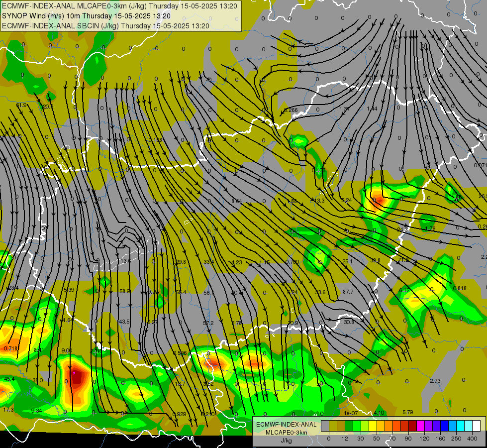487x448 pixels.
Task: Click the 6.12 value on the map
Action: 404,290
